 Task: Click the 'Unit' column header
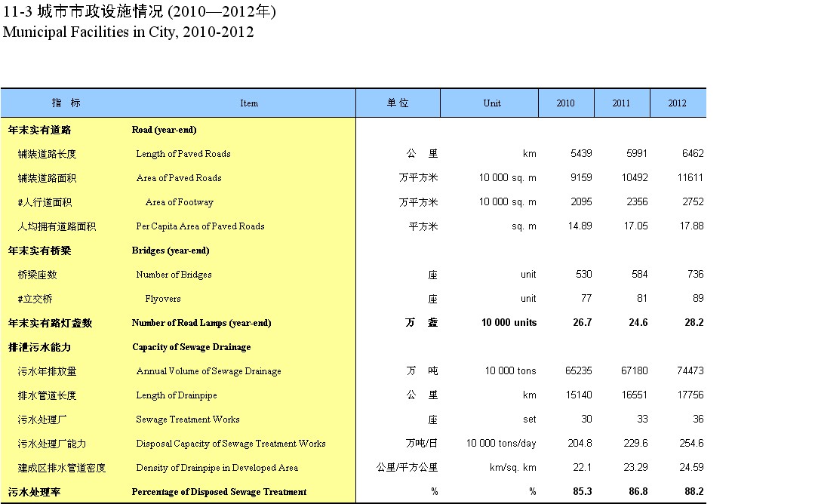pos(492,103)
